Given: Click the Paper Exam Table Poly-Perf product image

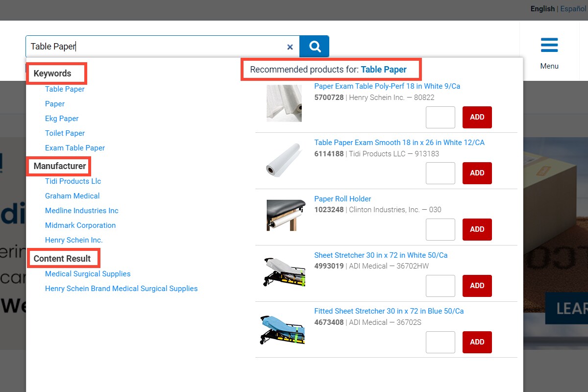Looking at the screenshot, I should (x=284, y=103).
